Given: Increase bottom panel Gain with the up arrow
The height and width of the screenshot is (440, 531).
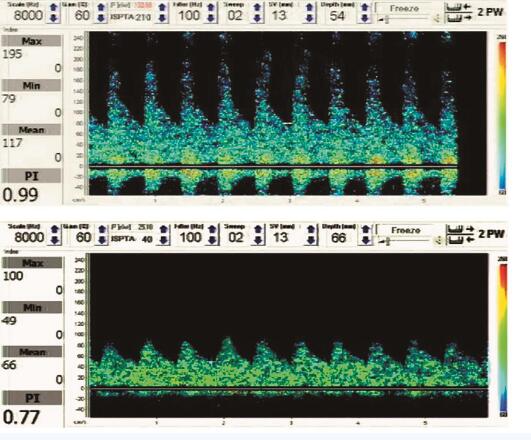Looking at the screenshot, I should (x=102, y=230).
